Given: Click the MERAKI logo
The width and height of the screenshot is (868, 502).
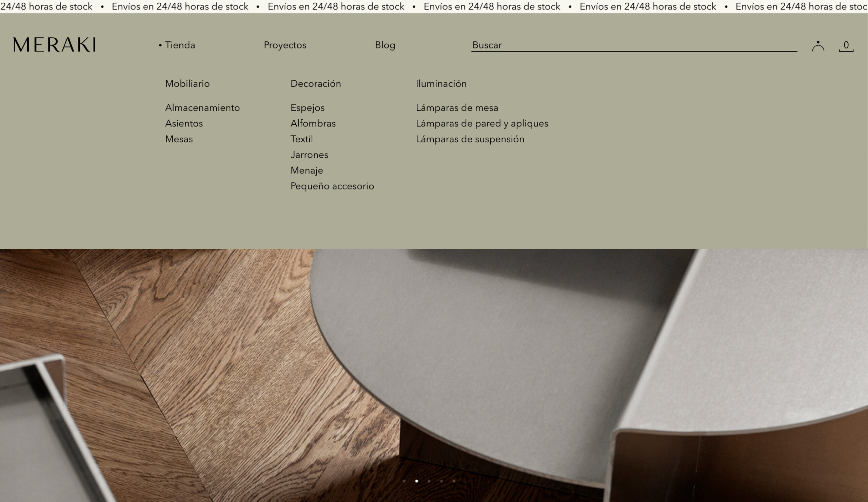Looking at the screenshot, I should coord(54,44).
